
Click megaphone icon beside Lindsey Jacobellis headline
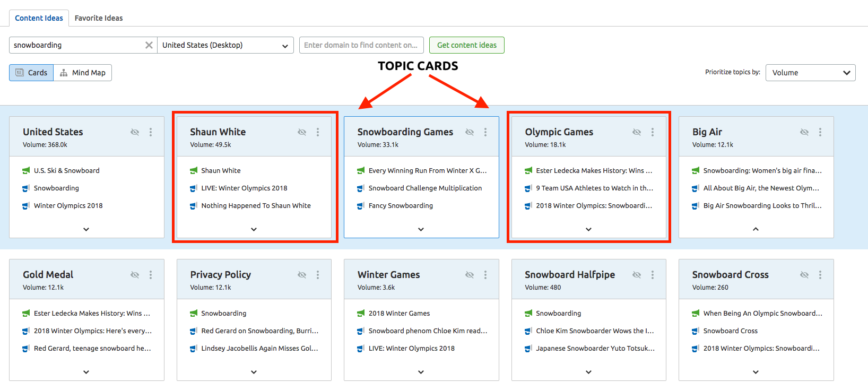[x=193, y=349]
